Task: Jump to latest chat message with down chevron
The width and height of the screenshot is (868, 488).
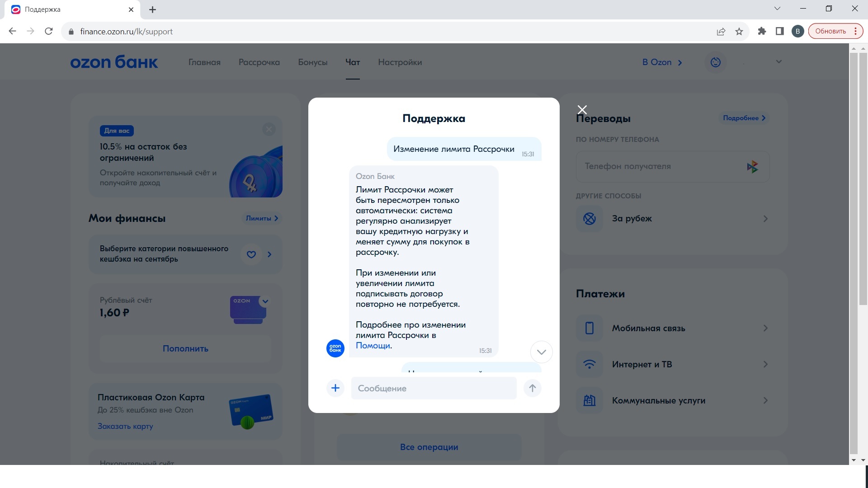Action: 541,352
